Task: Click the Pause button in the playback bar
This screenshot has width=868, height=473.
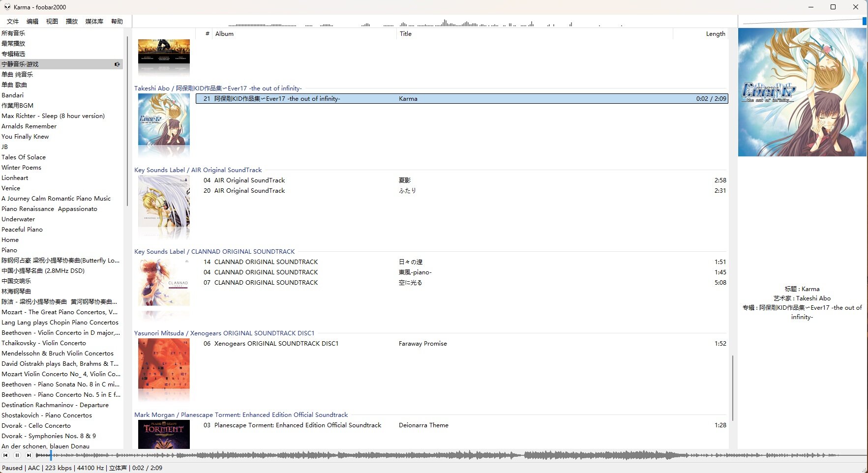Action: (x=17, y=455)
